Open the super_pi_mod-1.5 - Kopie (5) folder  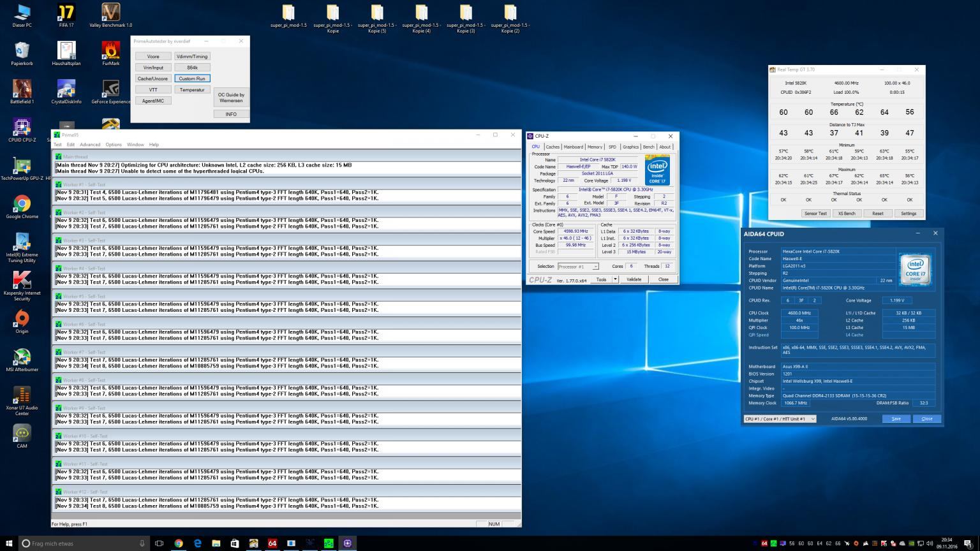(x=377, y=18)
